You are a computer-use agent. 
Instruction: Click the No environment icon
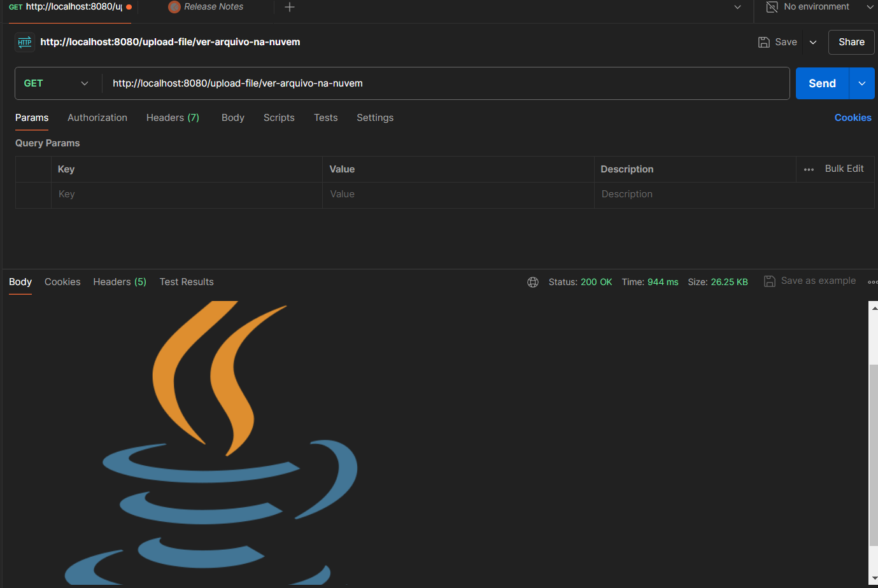(x=772, y=7)
